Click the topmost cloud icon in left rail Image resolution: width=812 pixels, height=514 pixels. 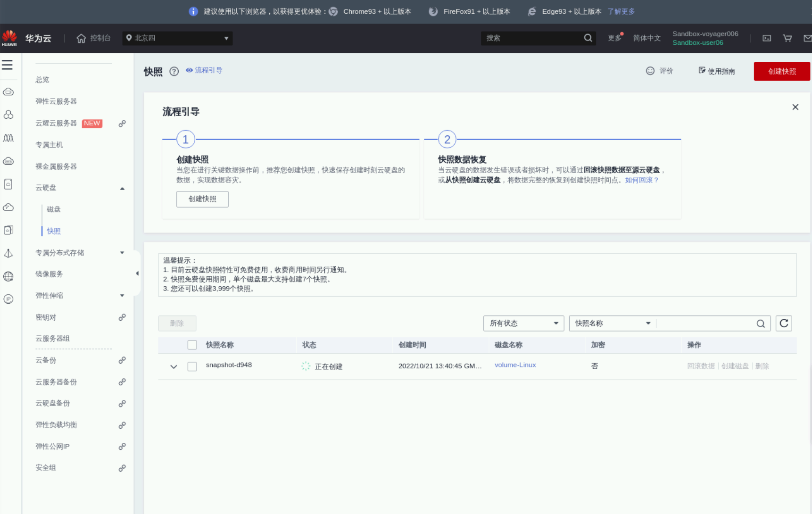pyautogui.click(x=8, y=92)
